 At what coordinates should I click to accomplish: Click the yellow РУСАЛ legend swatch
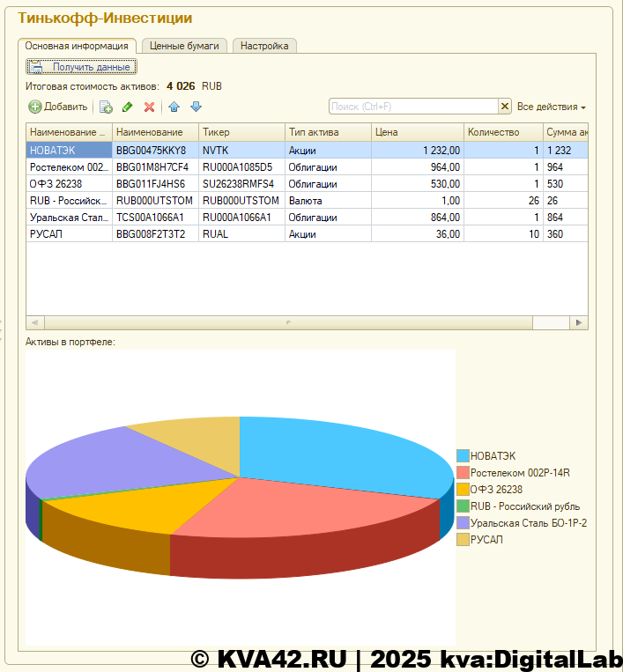pos(463,540)
